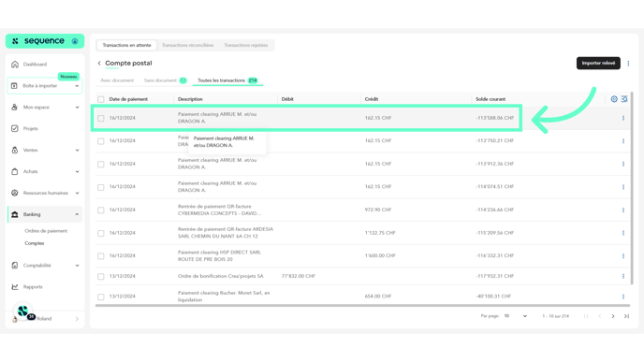The image size is (644, 362).
Task: Open Comptes under Banking
Action: [34, 243]
